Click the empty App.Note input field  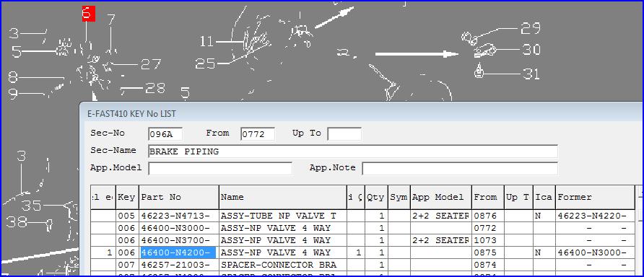(460, 169)
